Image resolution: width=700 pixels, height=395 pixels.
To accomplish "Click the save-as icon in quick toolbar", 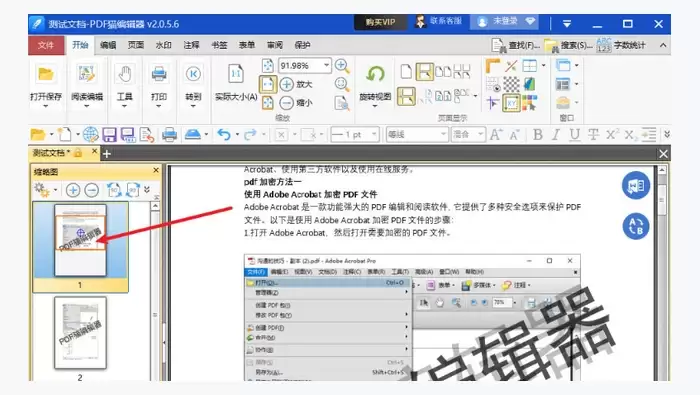I will (x=128, y=134).
